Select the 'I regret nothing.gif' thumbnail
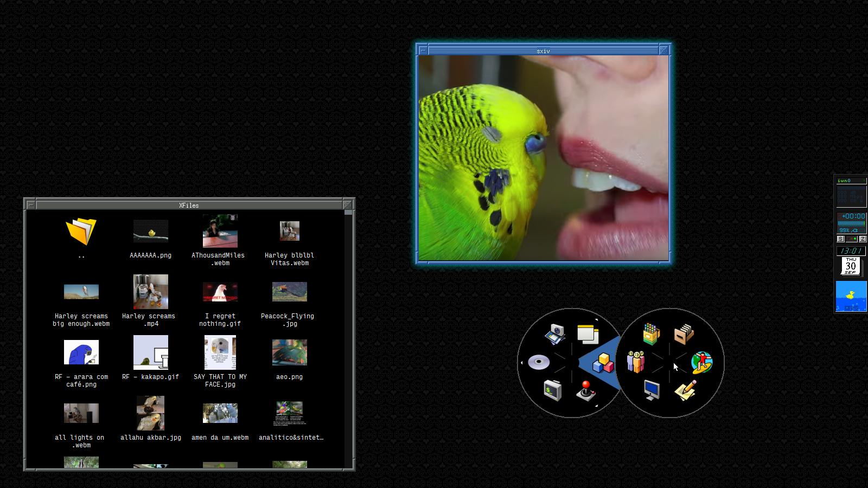This screenshot has height=488, width=868. 220,292
